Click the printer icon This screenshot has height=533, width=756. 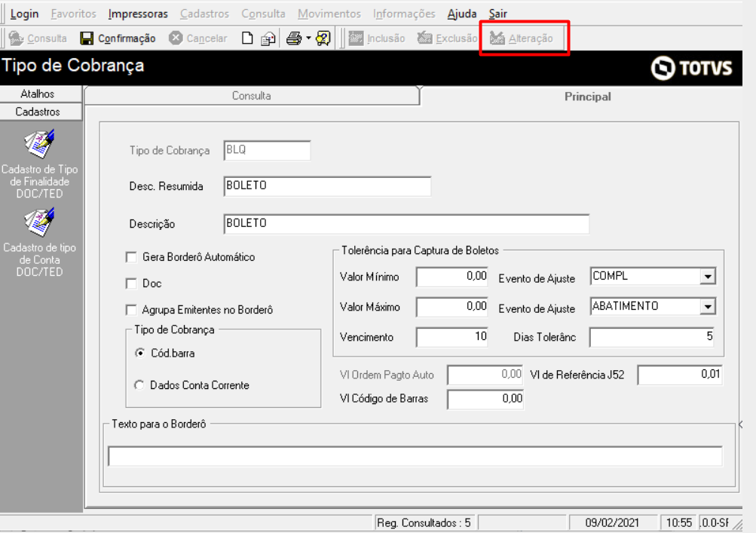pyautogui.click(x=294, y=38)
